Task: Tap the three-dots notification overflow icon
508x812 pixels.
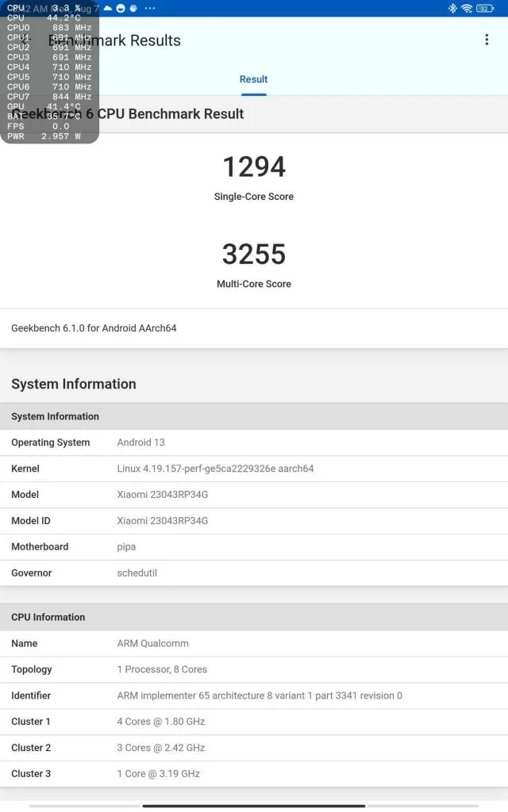Action: (x=150, y=8)
